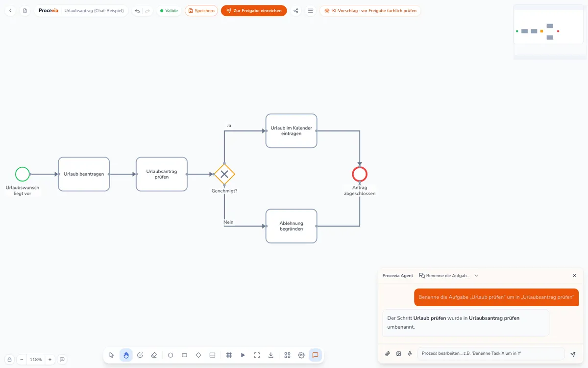Open the share icon
The width and height of the screenshot is (588, 368).
click(296, 11)
